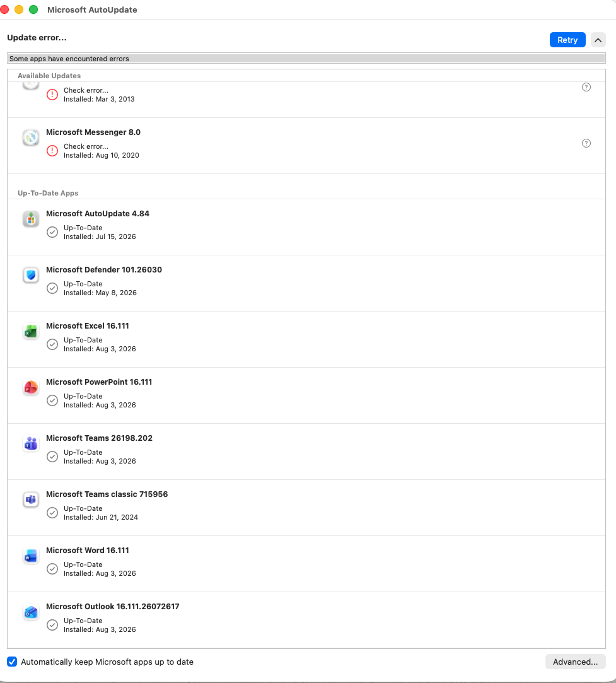
Task: Click the Microsoft Outlook app icon
Action: point(31,612)
